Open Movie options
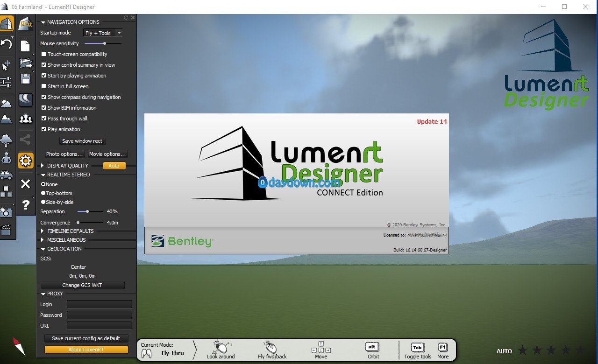The width and height of the screenshot is (598, 364). pos(107,154)
